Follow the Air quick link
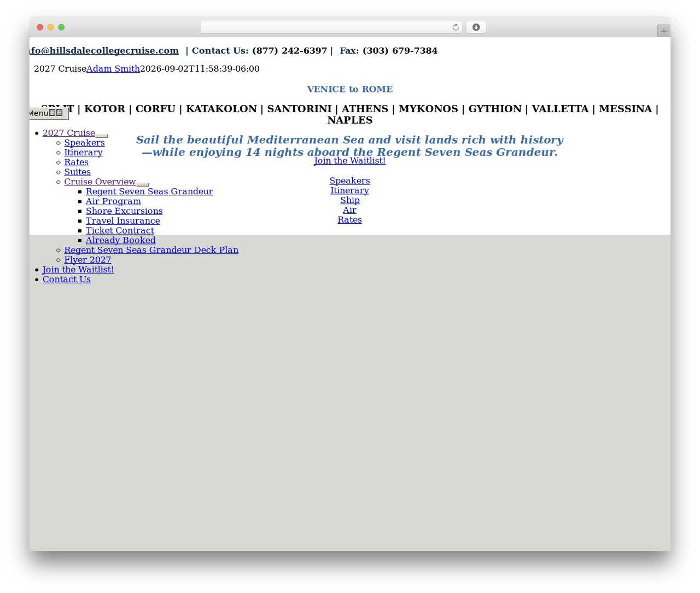The height and width of the screenshot is (593, 700). 350,211
